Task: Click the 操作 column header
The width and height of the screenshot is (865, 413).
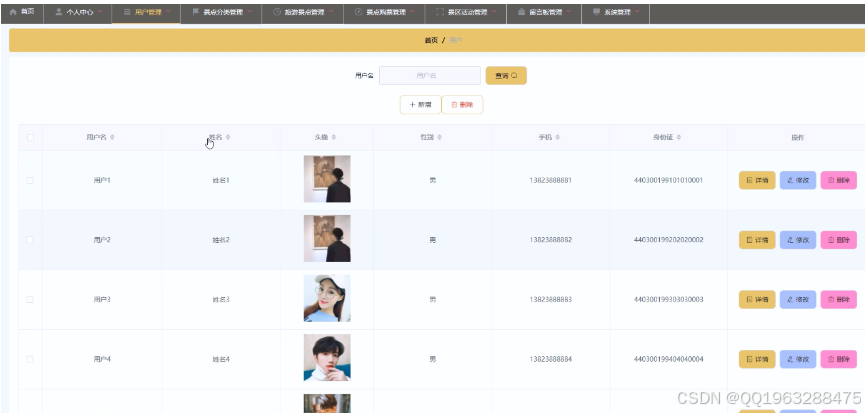Action: coord(798,137)
